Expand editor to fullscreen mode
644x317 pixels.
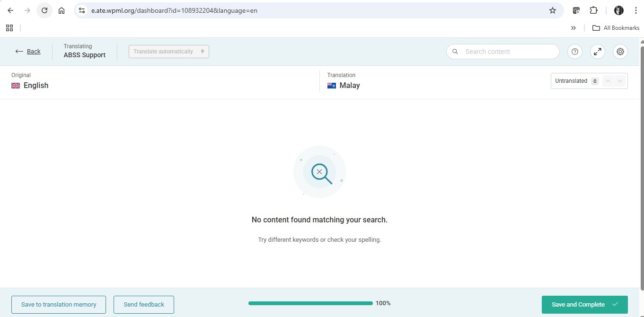[x=598, y=52]
